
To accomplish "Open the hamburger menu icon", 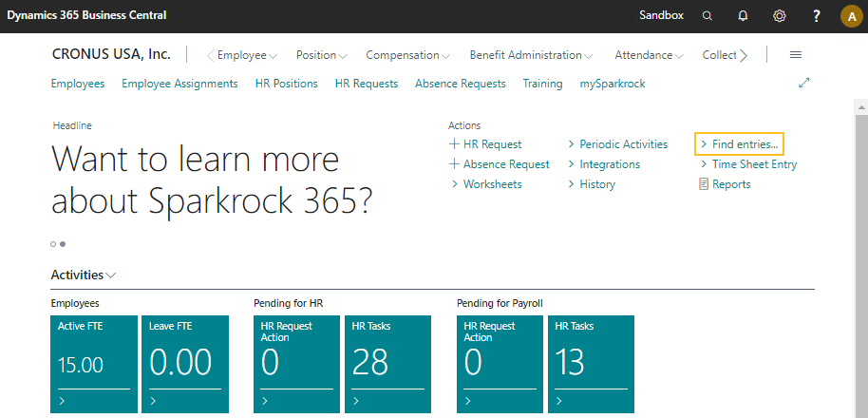I will [796, 55].
